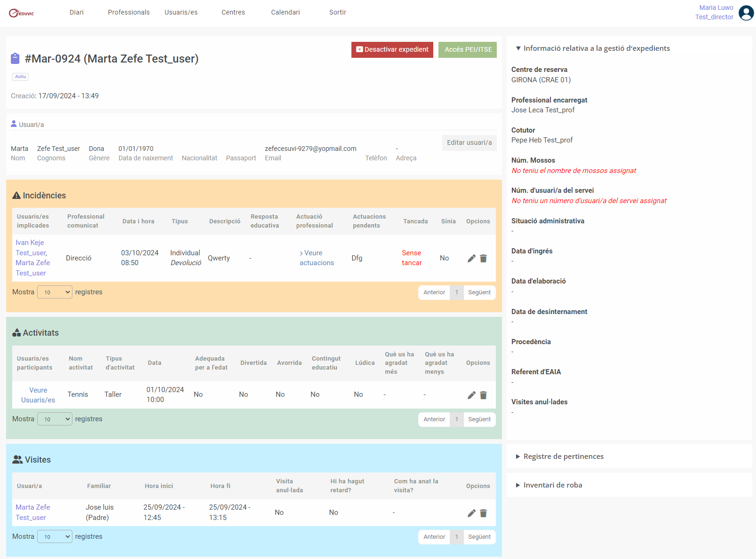756x559 pixels.
Task: Click Maria Luwo Test_director user name
Action: click(x=715, y=12)
